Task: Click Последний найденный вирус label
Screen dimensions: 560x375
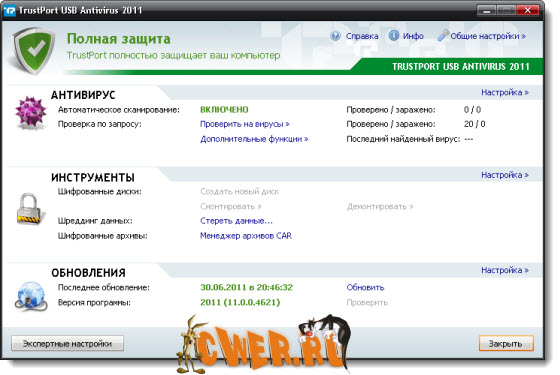Action: (x=403, y=139)
